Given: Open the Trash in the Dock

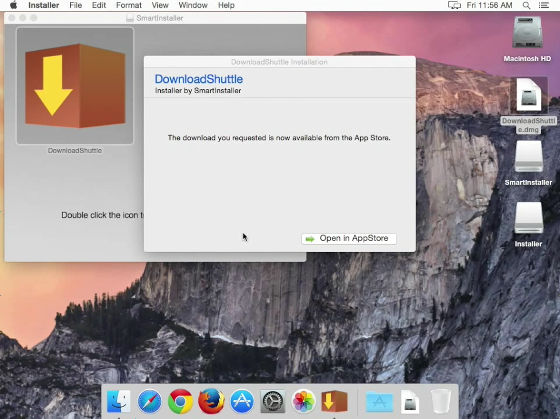Looking at the screenshot, I should 441,401.
